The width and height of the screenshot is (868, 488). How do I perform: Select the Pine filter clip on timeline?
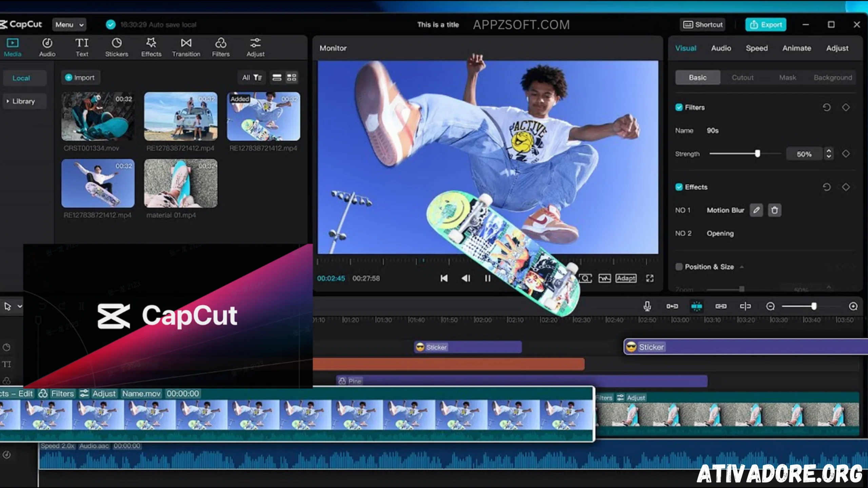522,381
